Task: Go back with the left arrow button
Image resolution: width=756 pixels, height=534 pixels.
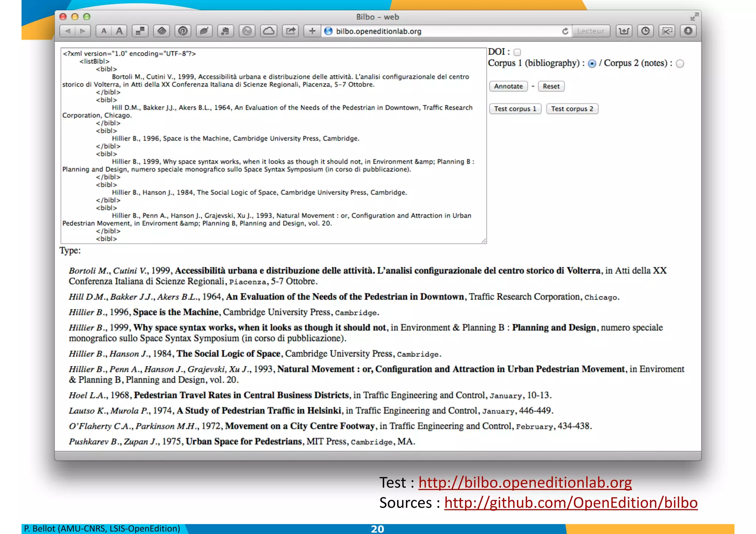Action: (68, 31)
